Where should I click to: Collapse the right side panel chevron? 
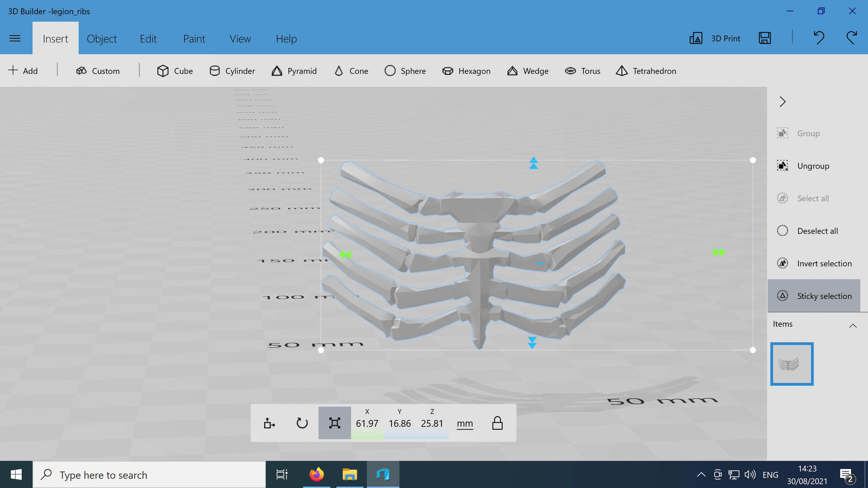782,101
